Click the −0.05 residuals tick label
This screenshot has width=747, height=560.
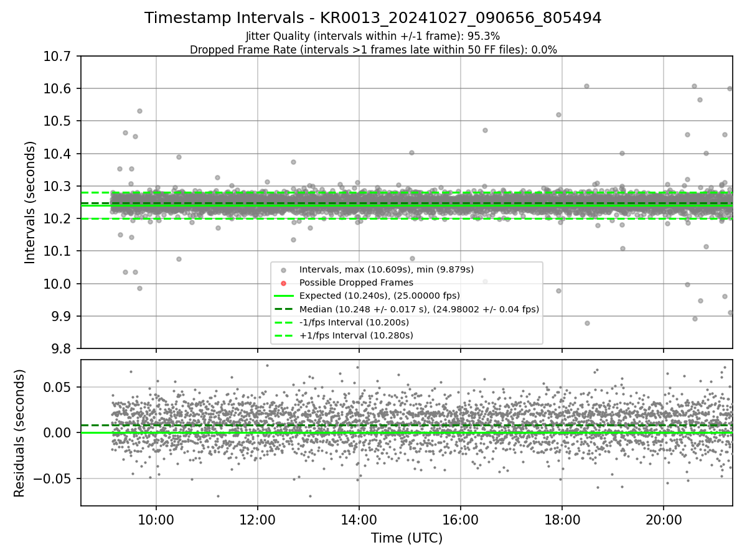(x=53, y=478)
